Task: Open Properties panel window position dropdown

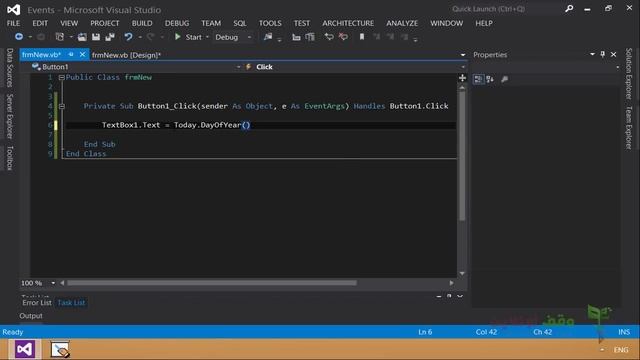Action: pos(592,54)
